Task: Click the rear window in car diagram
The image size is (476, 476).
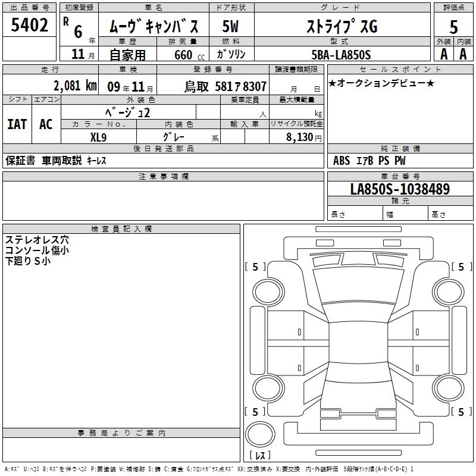Action: (358, 372)
